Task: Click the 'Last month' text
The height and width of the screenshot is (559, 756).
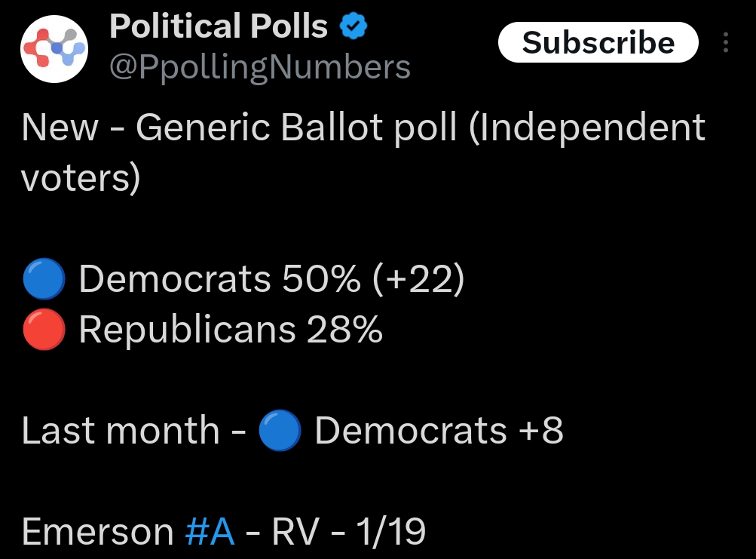Action: click(121, 431)
